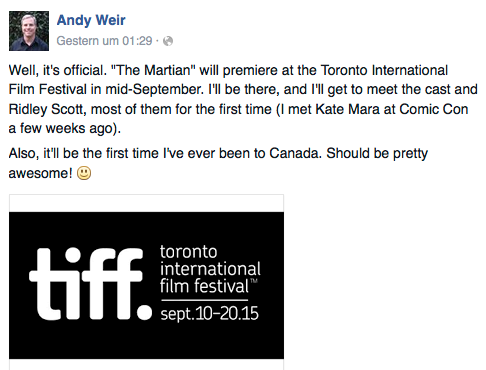Click the white dot in tiff logo
The height and width of the screenshot is (370, 486).
[x=144, y=312]
